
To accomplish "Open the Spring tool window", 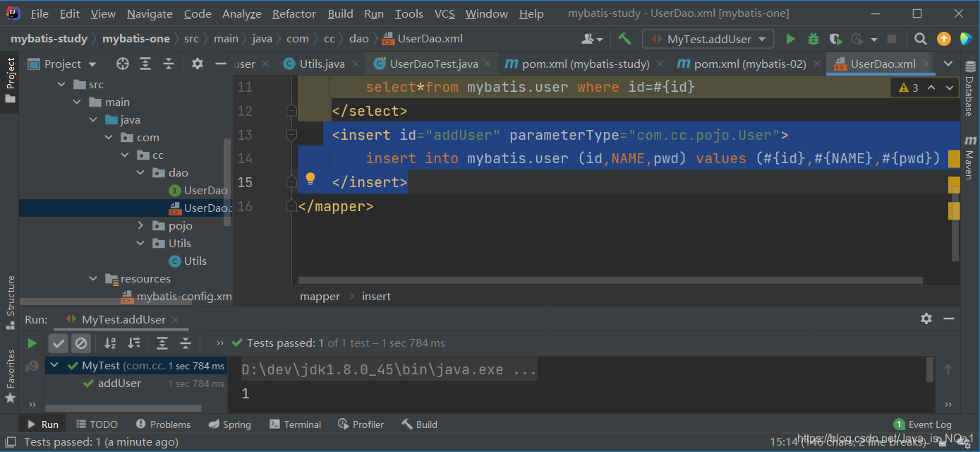I will point(230,424).
